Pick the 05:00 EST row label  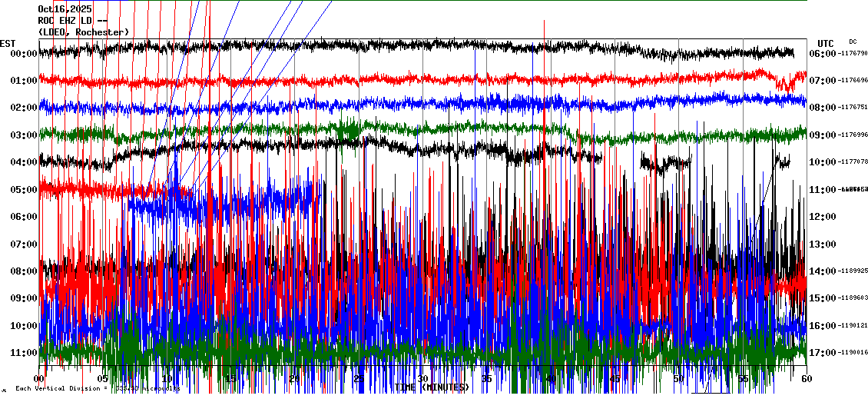click(x=23, y=190)
